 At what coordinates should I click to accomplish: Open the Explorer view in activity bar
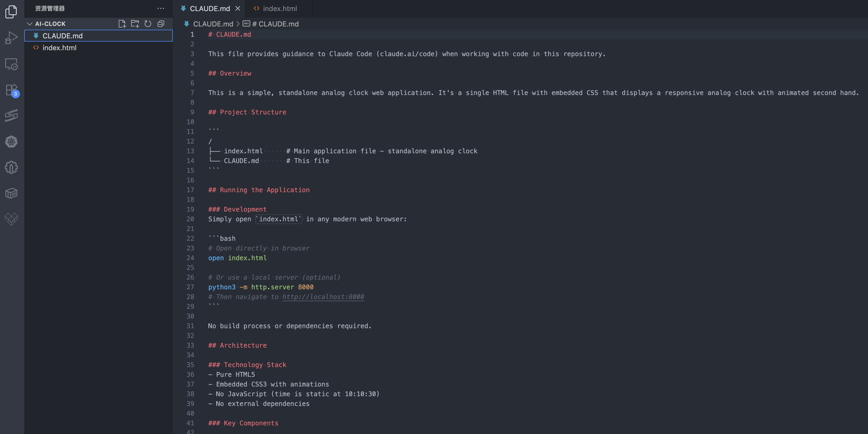coord(11,12)
